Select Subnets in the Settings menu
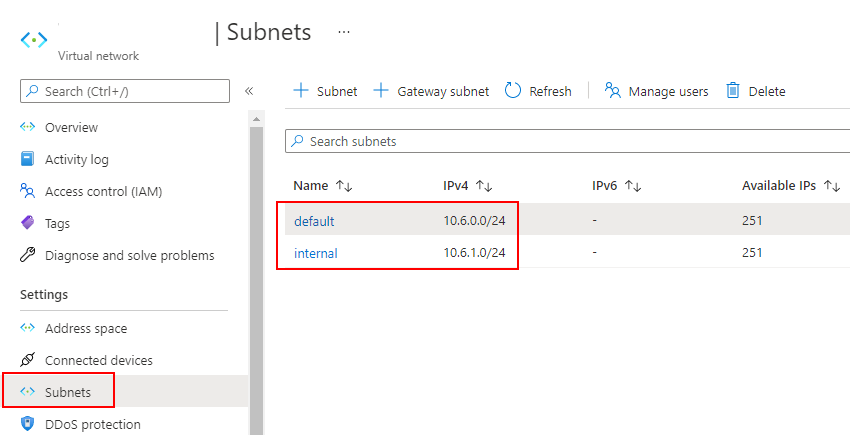850x435 pixels. (x=68, y=392)
